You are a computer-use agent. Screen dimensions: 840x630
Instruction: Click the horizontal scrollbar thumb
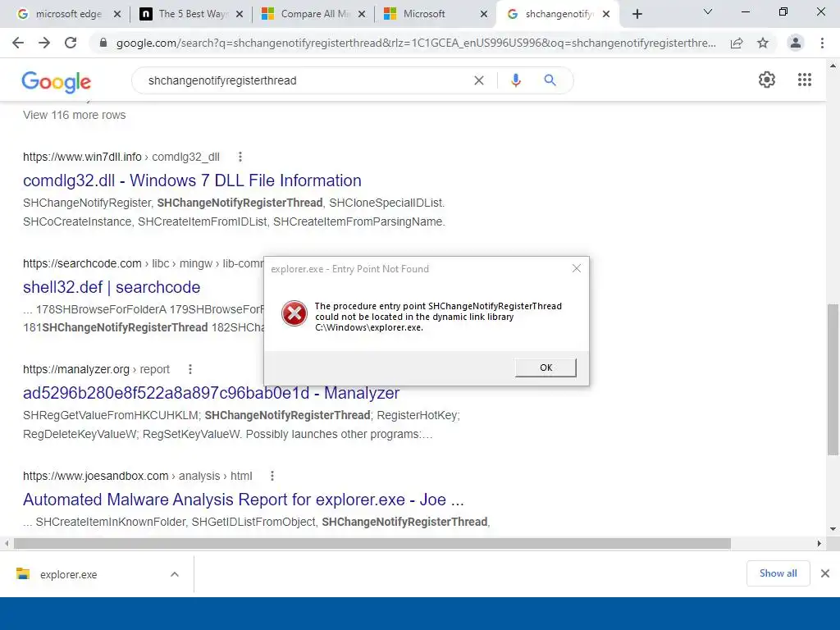(x=372, y=543)
